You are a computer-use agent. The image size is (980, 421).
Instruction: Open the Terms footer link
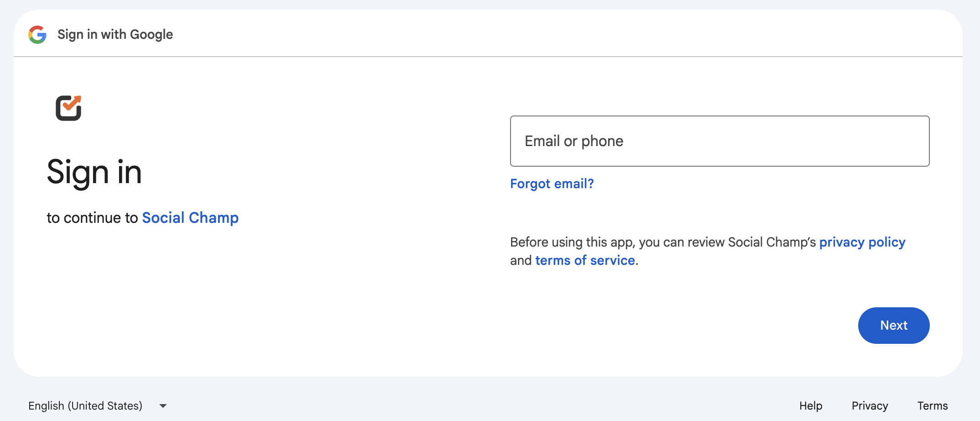tap(932, 405)
